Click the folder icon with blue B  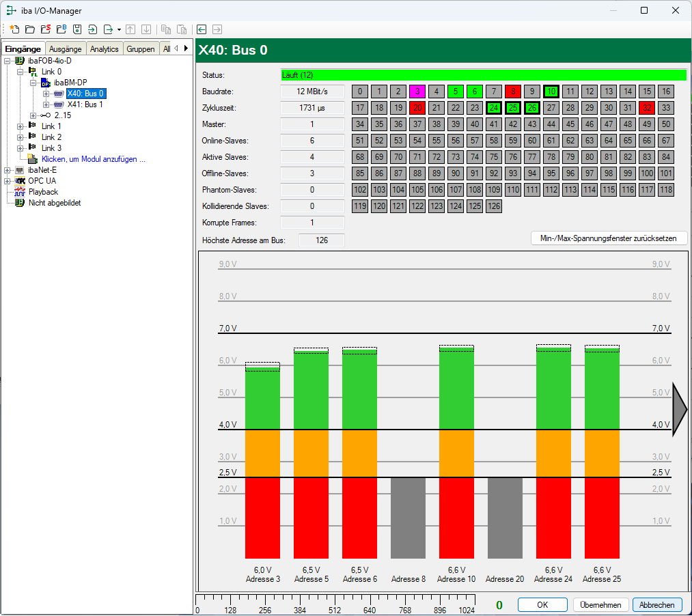tap(61, 29)
